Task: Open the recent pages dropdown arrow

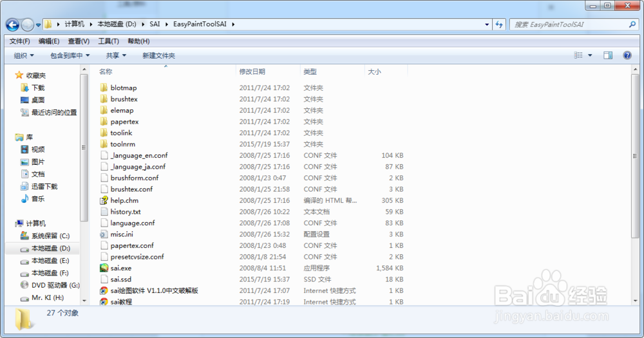Action: tap(38, 25)
